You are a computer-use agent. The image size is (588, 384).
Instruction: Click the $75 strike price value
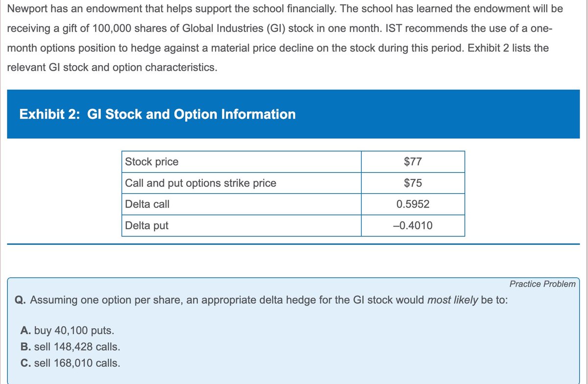click(x=413, y=183)
